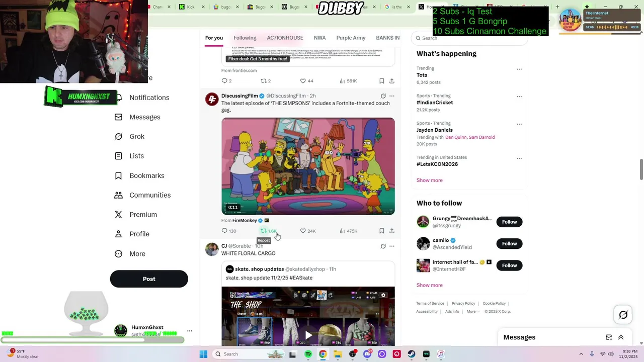644x362 pixels.
Task: Open X Premium in the sidebar
Action: tap(136, 215)
